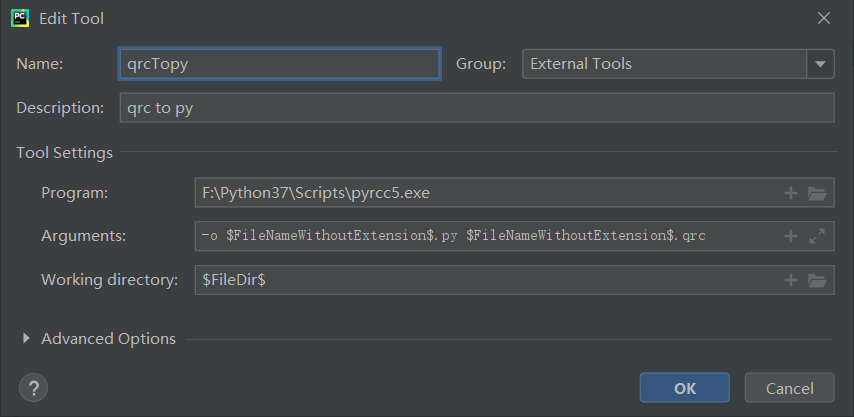Close the Edit Tool dialog window
This screenshot has width=854, height=417.
tap(824, 19)
